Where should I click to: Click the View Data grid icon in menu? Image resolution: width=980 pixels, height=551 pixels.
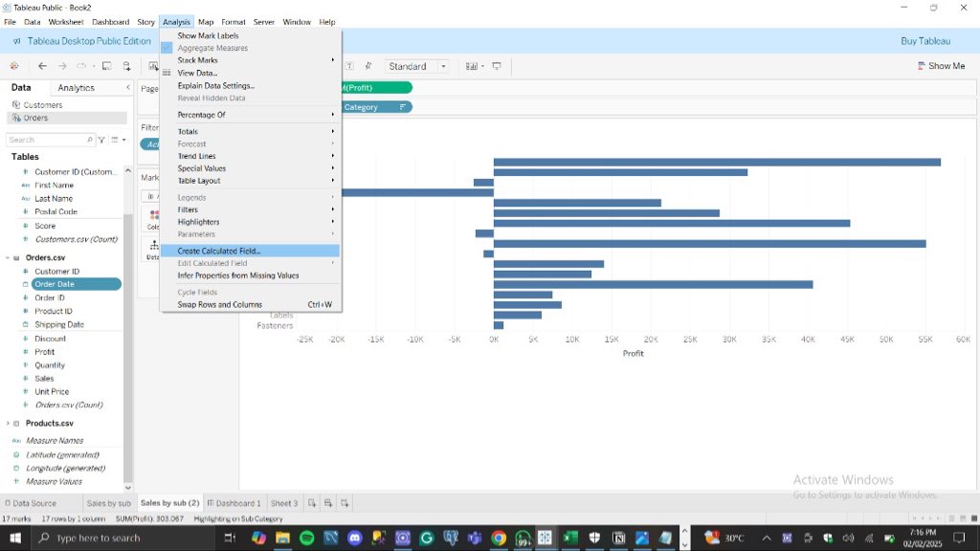(167, 73)
